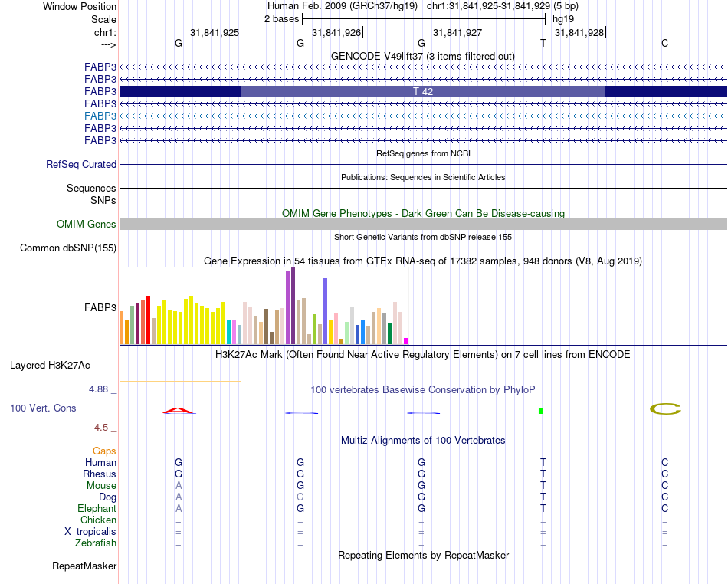This screenshot has height=584, width=728.
Task: Open the light-blue FABP3 transcript label
Action: [x=100, y=116]
